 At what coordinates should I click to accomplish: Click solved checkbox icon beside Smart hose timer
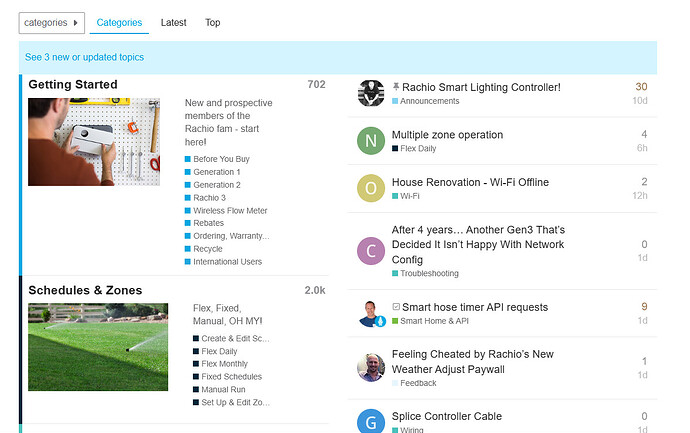(396, 307)
